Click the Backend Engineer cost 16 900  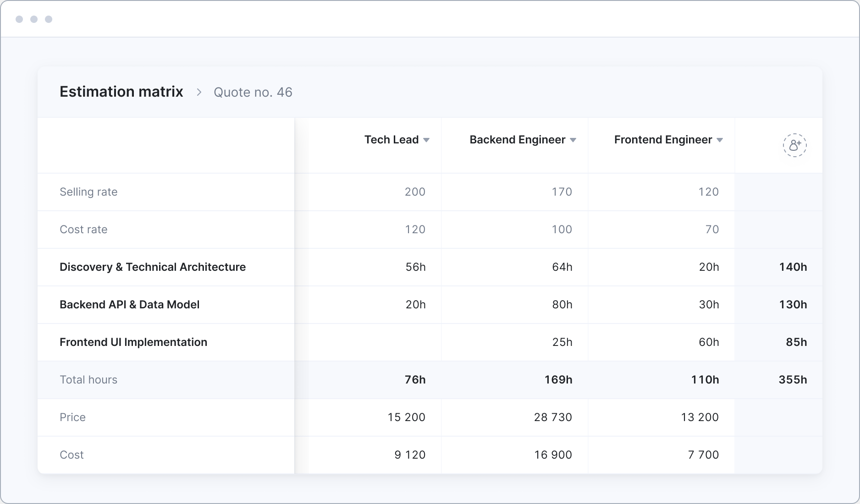[x=553, y=455]
